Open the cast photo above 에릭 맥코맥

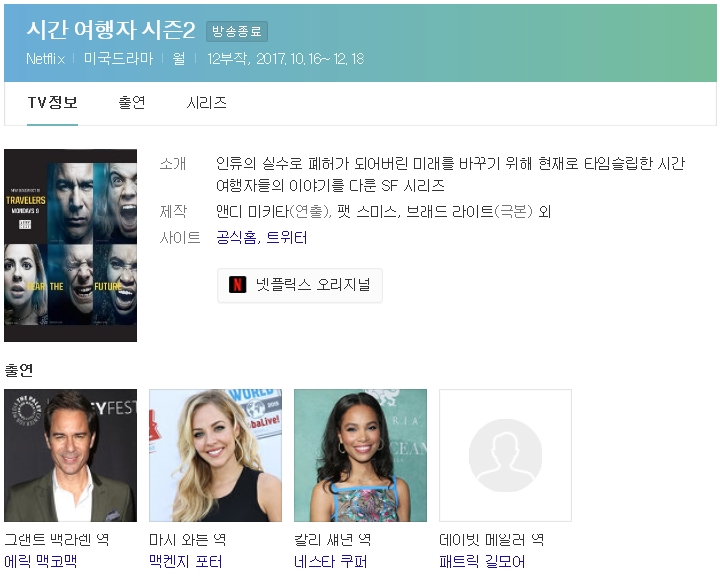pyautogui.click(x=70, y=455)
